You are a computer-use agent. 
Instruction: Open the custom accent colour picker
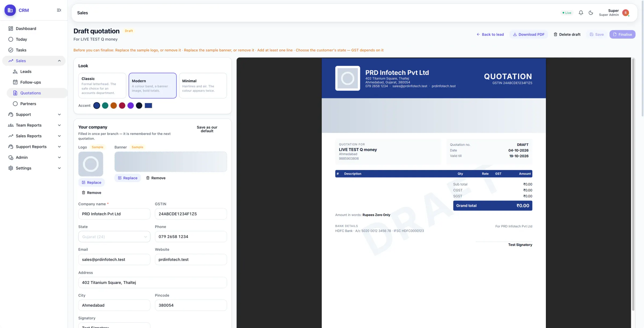click(x=148, y=105)
